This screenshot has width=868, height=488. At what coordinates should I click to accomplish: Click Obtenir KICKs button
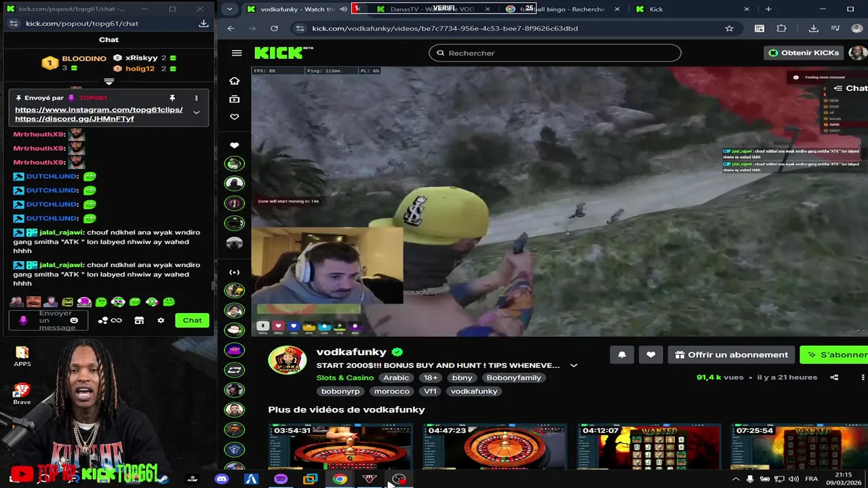(804, 53)
